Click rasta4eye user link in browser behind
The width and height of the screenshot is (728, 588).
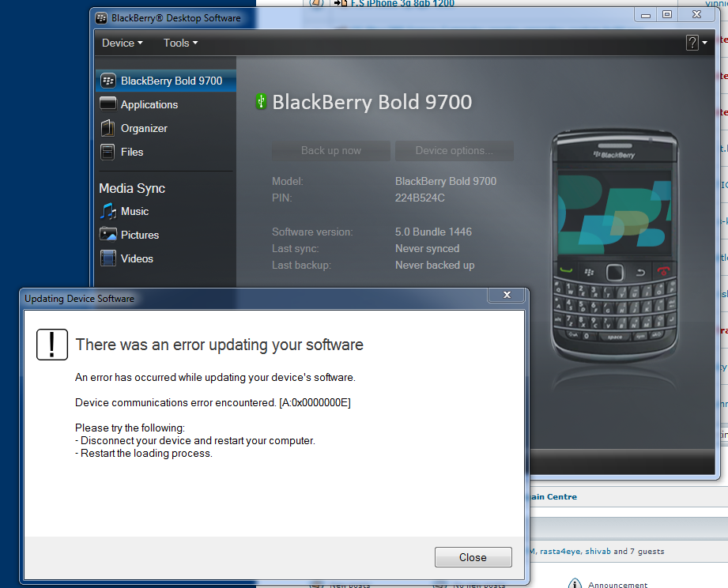tap(560, 552)
